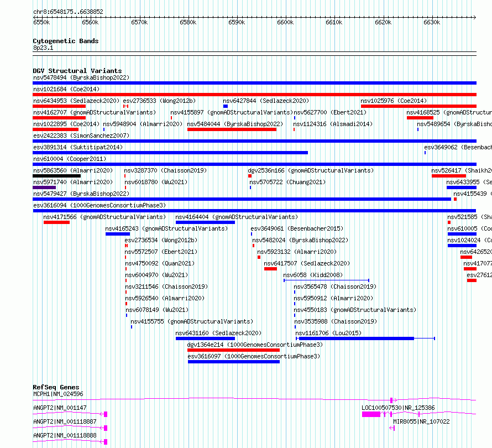Screen dimensions: 492x448
Task: Click nsv4162707 (gnomADStructuralVariants) label
Action: click(x=95, y=112)
